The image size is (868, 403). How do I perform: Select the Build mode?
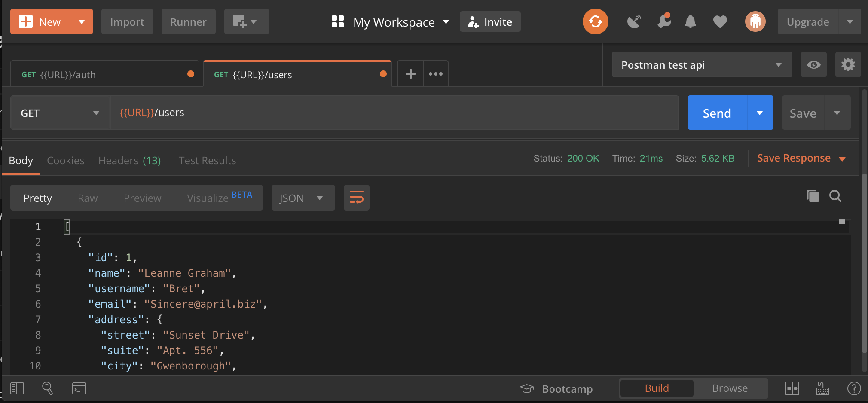point(657,388)
